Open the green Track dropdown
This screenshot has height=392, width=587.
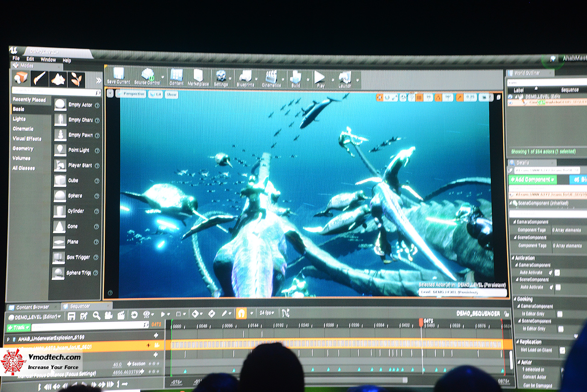[18, 328]
